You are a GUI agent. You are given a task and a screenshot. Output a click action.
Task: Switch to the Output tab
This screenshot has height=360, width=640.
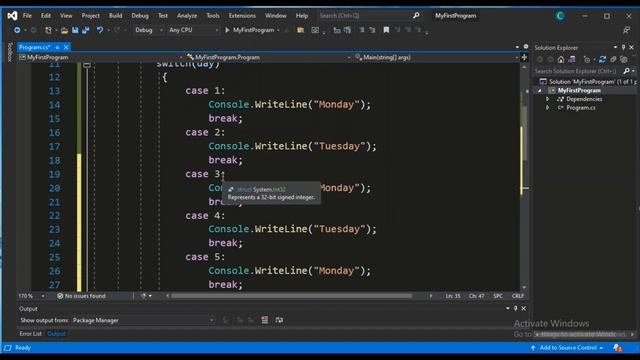[x=56, y=334]
